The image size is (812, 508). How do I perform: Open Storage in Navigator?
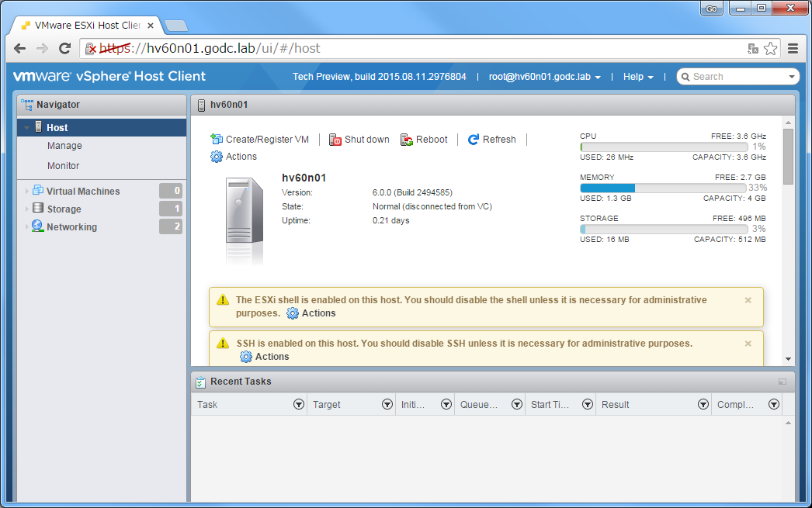click(64, 209)
